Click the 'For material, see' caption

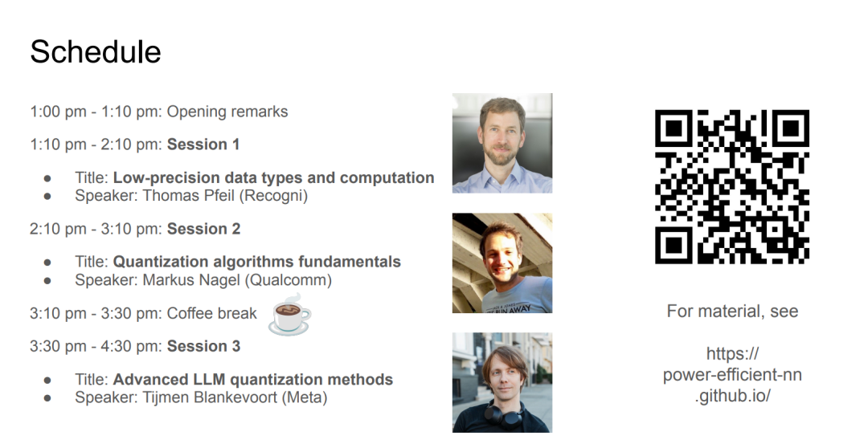pyautogui.click(x=732, y=312)
